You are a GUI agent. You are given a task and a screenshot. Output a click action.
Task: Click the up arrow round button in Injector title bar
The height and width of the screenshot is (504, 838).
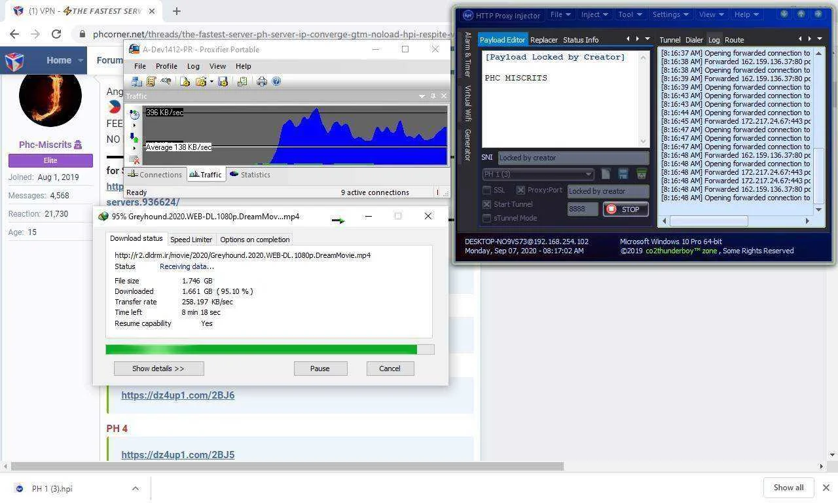[x=801, y=14]
